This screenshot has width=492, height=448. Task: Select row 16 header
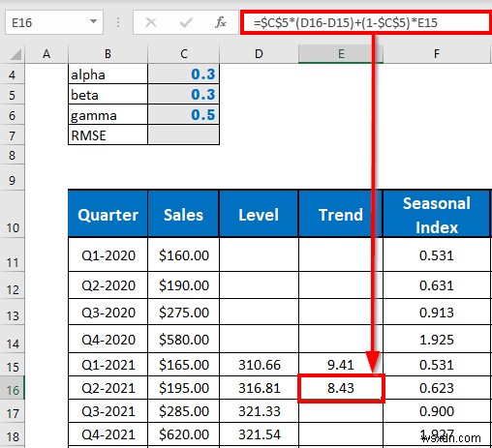click(x=12, y=388)
